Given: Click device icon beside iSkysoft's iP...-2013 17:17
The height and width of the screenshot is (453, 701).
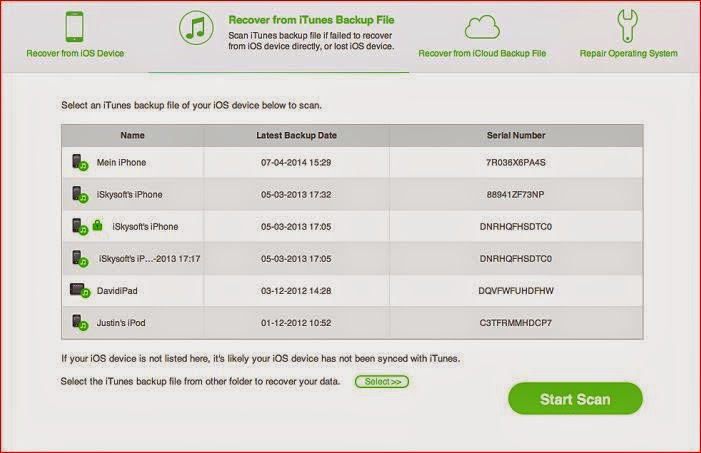Looking at the screenshot, I should (80, 258).
